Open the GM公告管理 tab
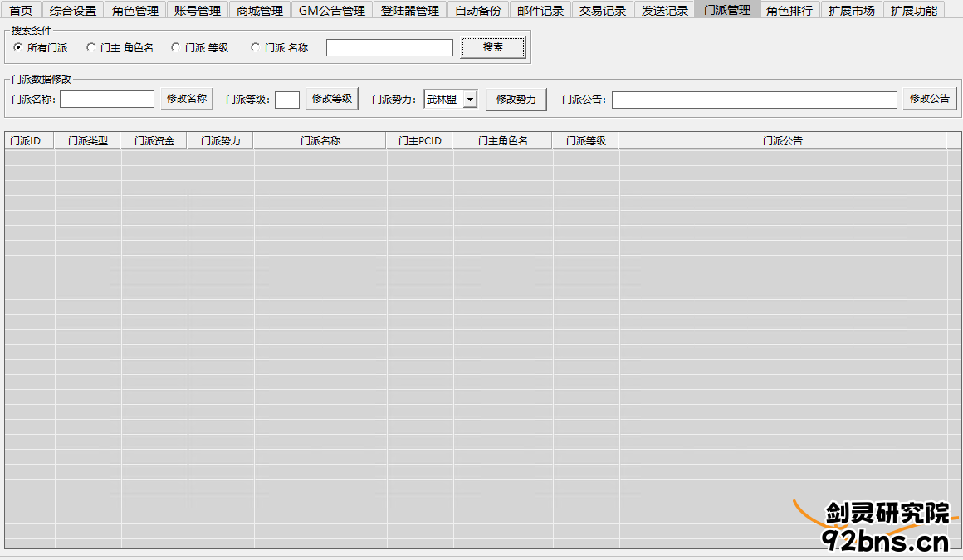Viewport: 963px width, 560px height. (331, 11)
